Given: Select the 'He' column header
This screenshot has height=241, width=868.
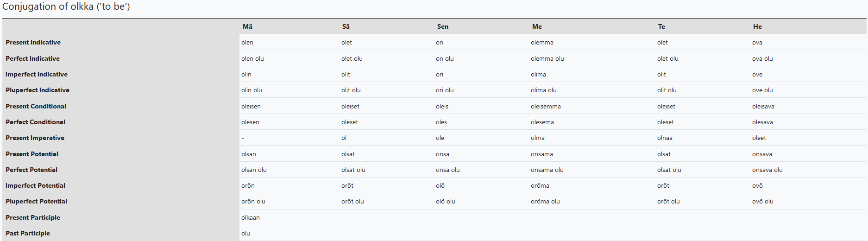Looking at the screenshot, I should pyautogui.click(x=757, y=26).
